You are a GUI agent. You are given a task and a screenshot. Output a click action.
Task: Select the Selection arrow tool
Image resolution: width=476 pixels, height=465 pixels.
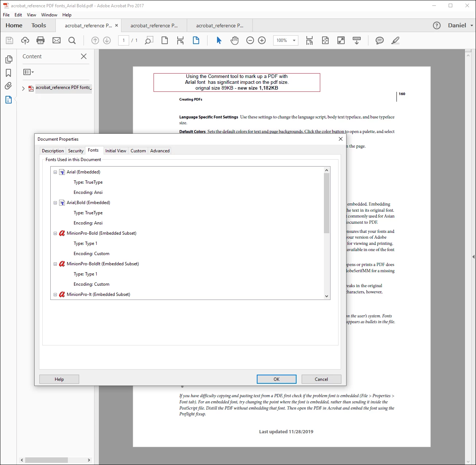(x=219, y=40)
